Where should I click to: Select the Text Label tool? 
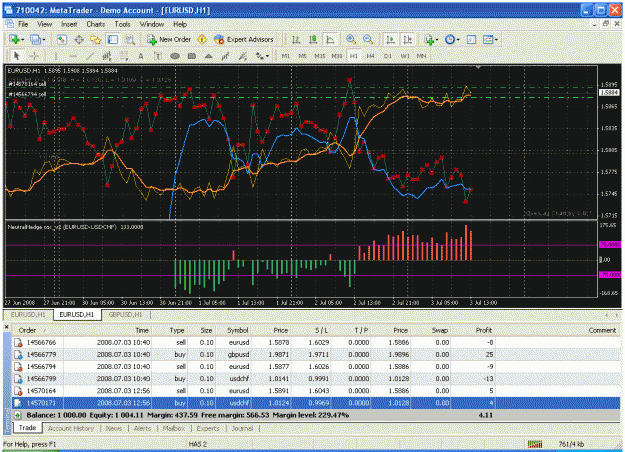(x=158, y=56)
